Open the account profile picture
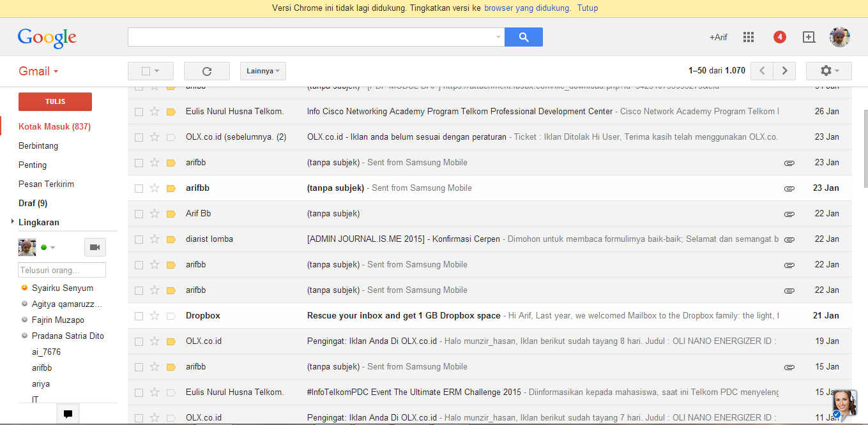This screenshot has width=868, height=425. click(x=839, y=37)
